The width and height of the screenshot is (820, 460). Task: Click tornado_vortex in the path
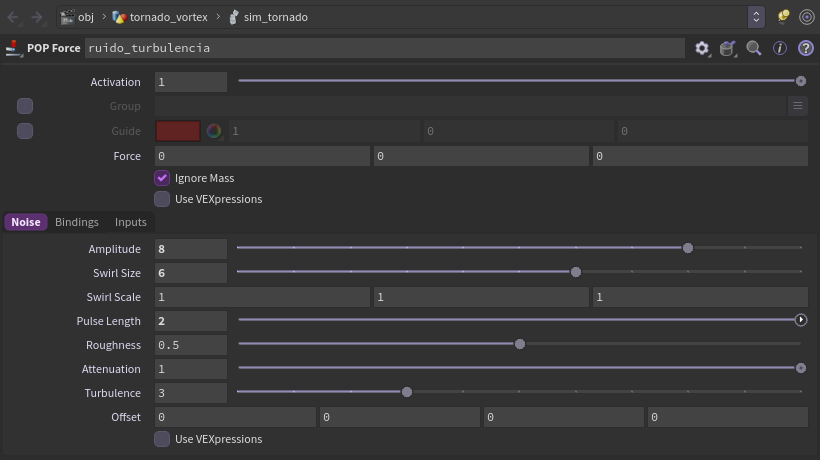pyautogui.click(x=168, y=17)
